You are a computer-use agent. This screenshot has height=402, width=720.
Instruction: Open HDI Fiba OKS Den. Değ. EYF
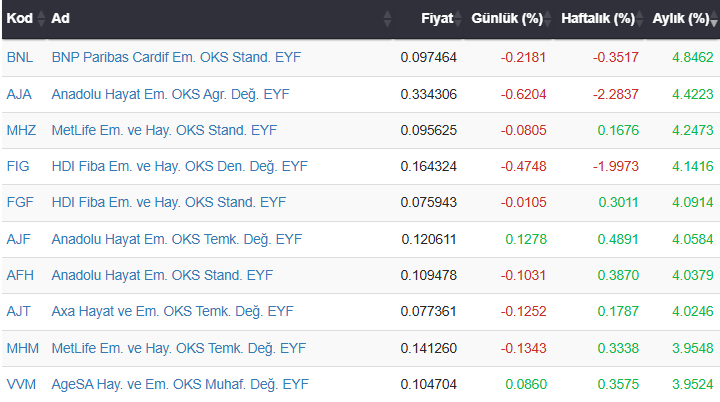tap(180, 166)
